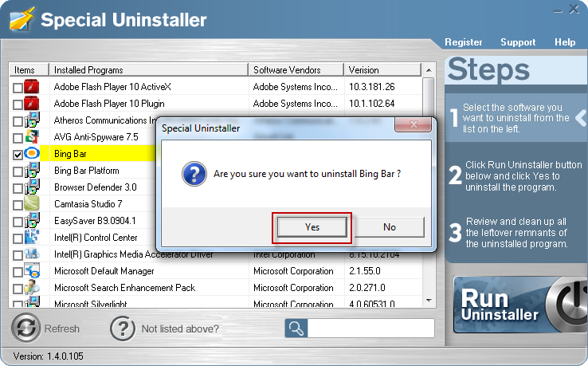Image resolution: width=588 pixels, height=366 pixels.
Task: Click the blue question mark icon in dialog
Action: point(194,174)
